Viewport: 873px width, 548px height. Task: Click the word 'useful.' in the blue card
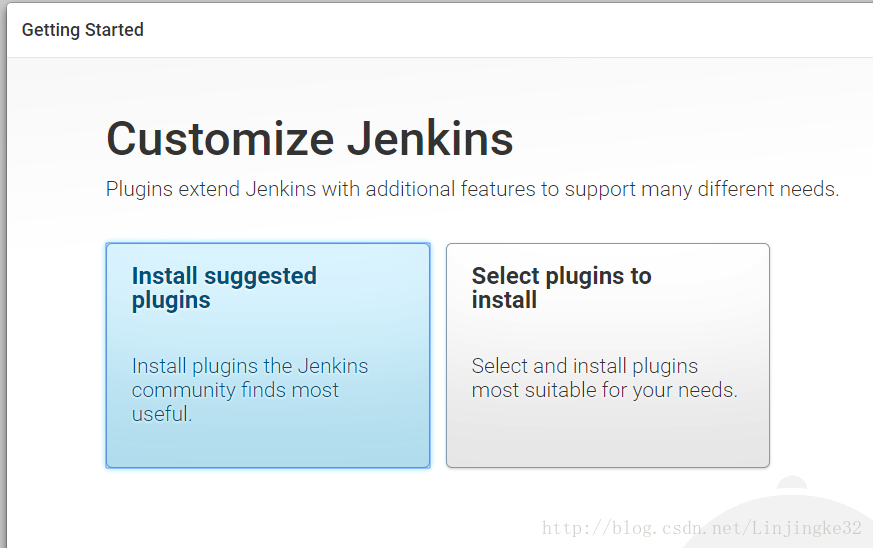pos(162,414)
